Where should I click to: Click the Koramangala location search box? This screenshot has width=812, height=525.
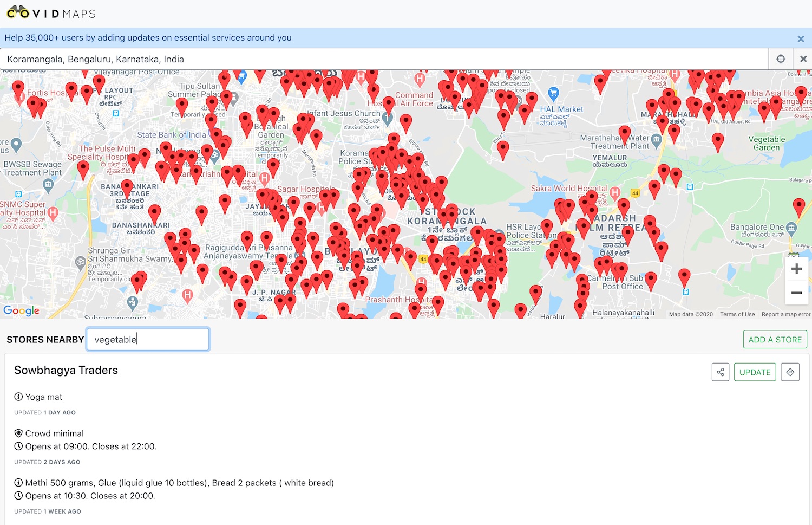click(x=379, y=59)
